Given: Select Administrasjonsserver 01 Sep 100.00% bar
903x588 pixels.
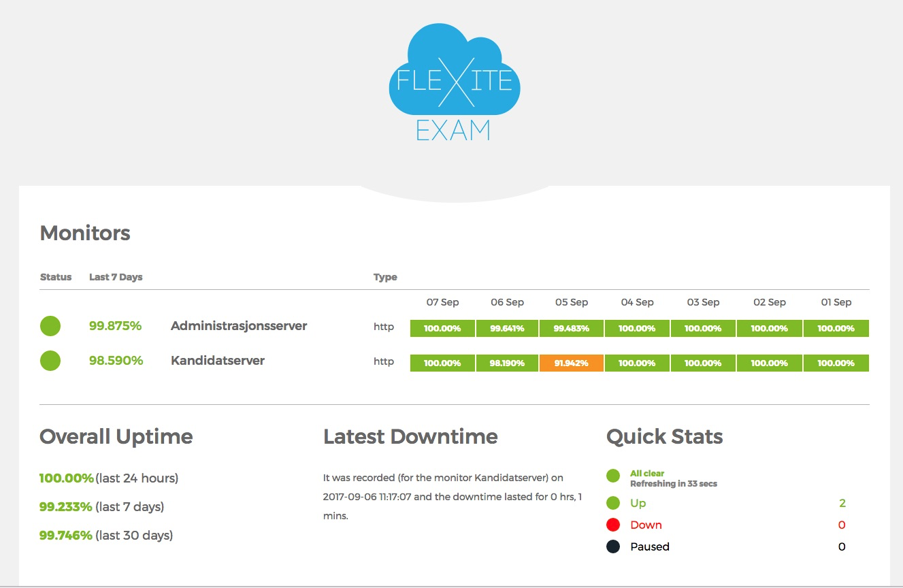Looking at the screenshot, I should [836, 329].
